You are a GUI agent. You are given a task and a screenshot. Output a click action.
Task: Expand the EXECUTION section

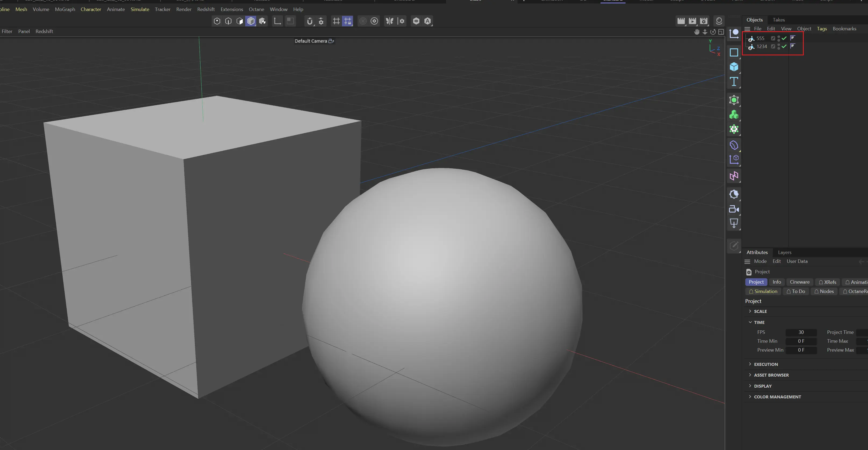click(x=750, y=364)
